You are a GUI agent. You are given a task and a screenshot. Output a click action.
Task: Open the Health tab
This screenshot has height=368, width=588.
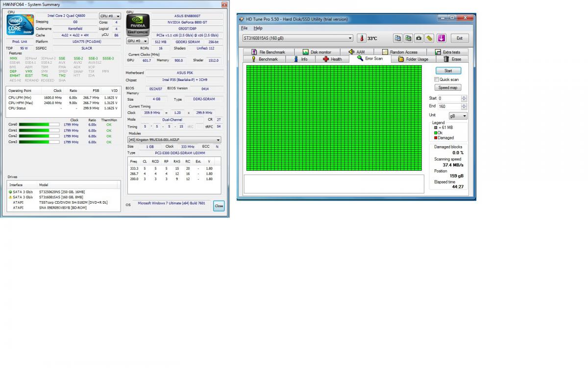coord(332,59)
